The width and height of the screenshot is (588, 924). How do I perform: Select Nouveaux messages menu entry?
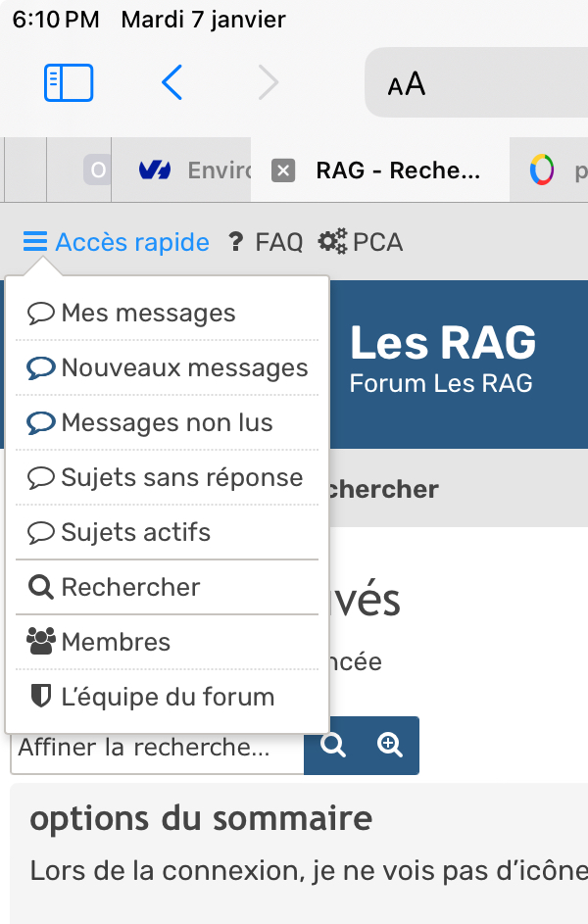click(x=184, y=368)
